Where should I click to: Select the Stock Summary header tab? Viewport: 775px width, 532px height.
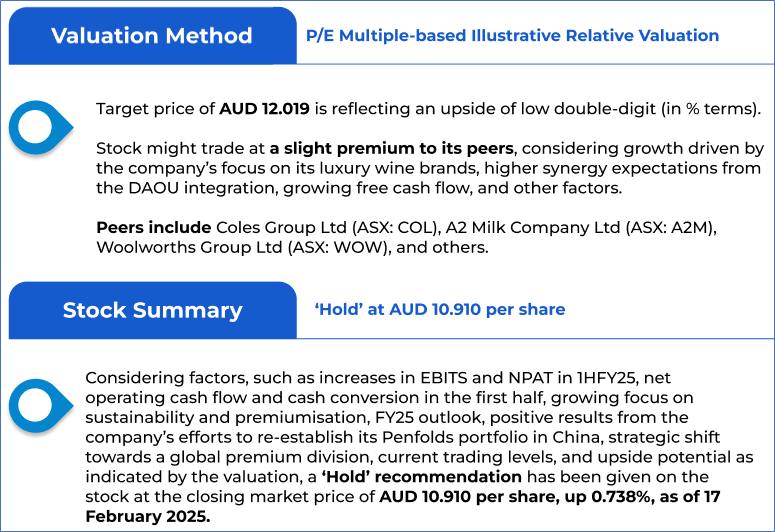[x=152, y=310]
